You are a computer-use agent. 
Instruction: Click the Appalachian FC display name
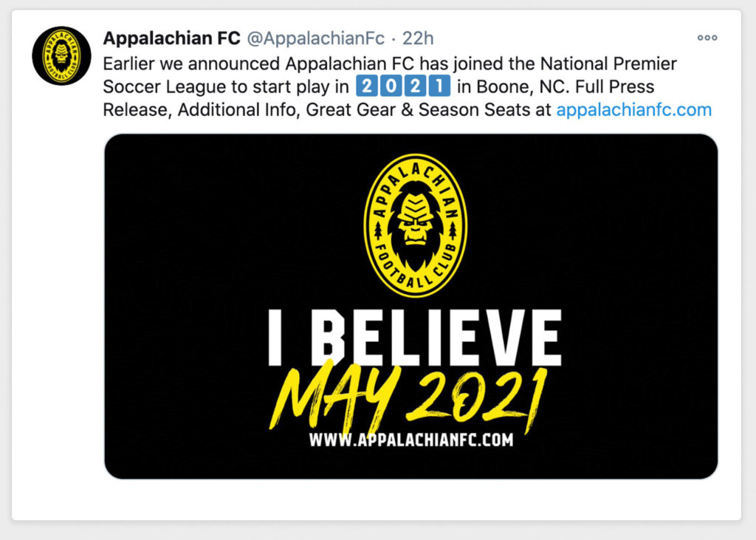[171, 38]
